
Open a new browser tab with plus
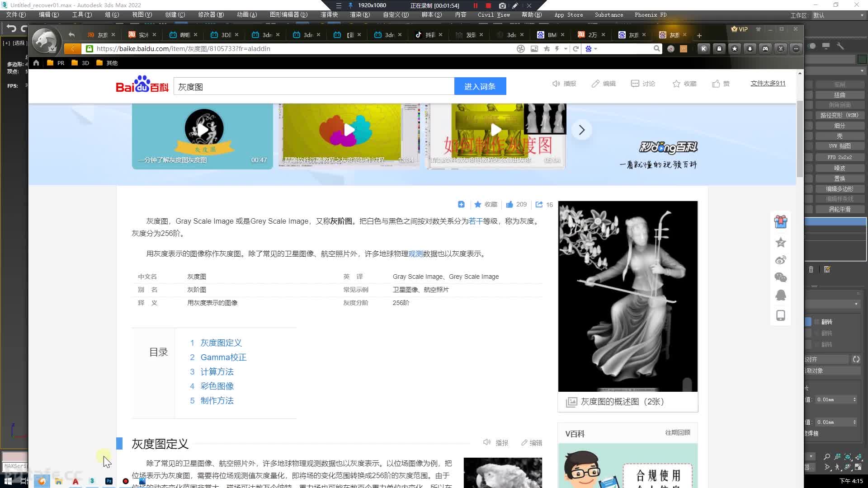pyautogui.click(x=699, y=36)
